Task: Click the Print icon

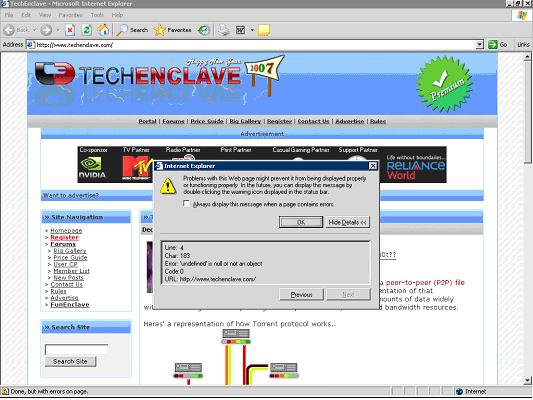Action: (224, 30)
